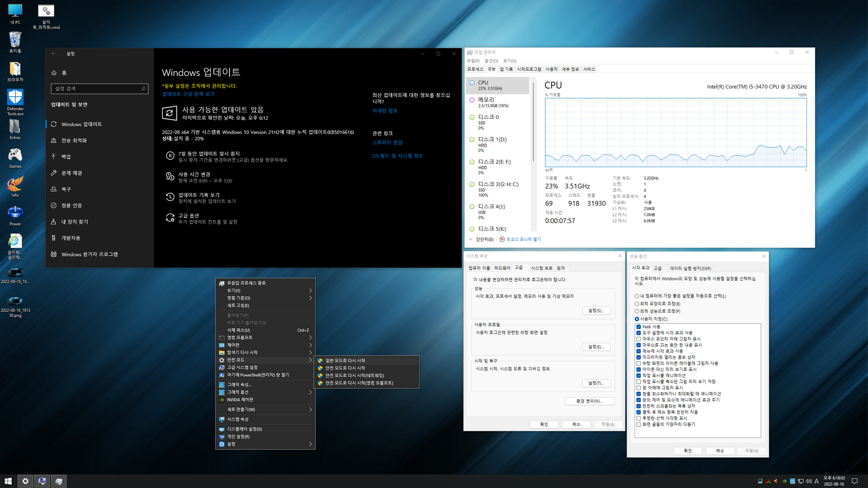The image size is (868, 488).
Task: Select the 설치 후_최적화.cmd desktop file
Action: (x=46, y=16)
